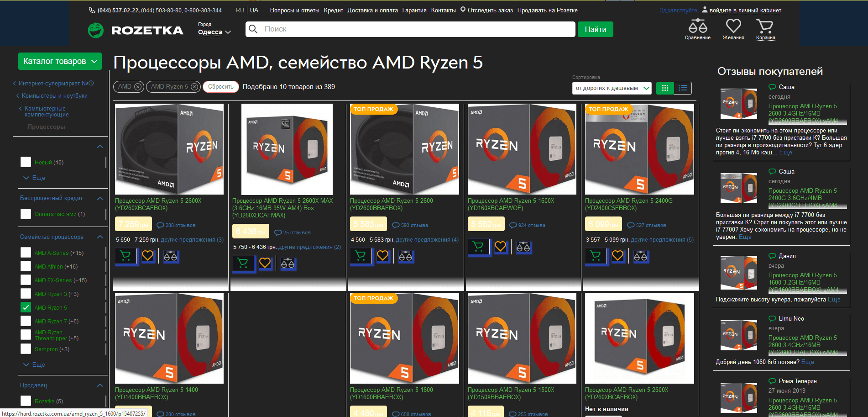Switch products to grid view

[x=665, y=88]
